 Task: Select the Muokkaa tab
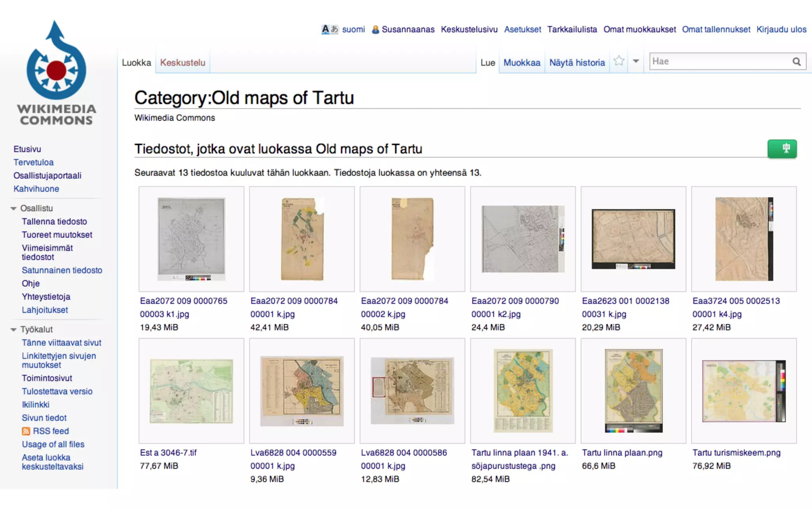(521, 63)
